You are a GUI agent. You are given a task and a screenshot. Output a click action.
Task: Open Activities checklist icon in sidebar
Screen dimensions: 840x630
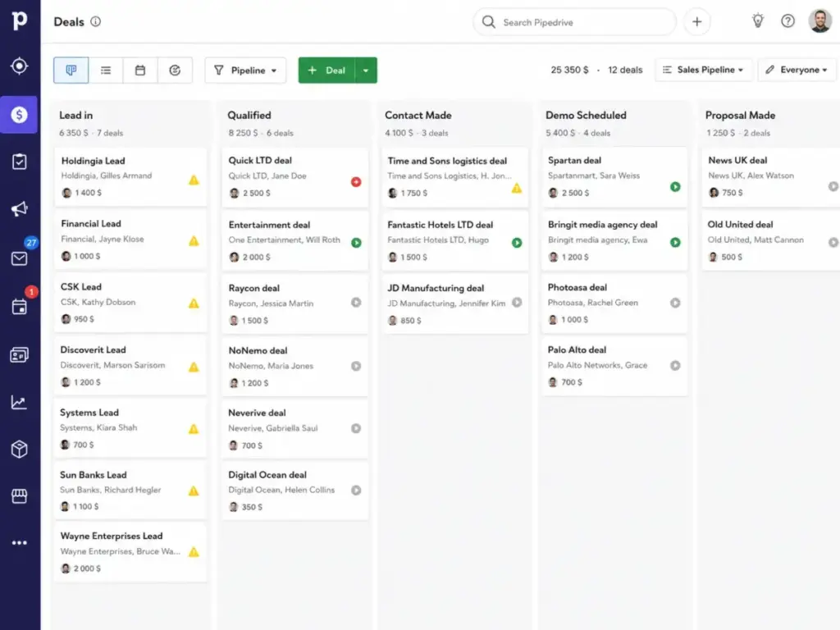(x=20, y=162)
